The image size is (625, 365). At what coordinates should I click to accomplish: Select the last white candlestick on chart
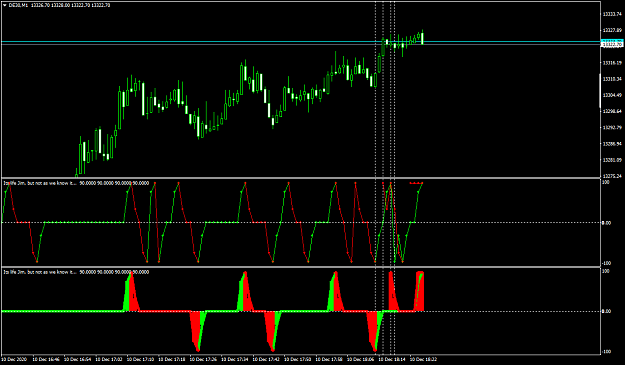pos(422,38)
